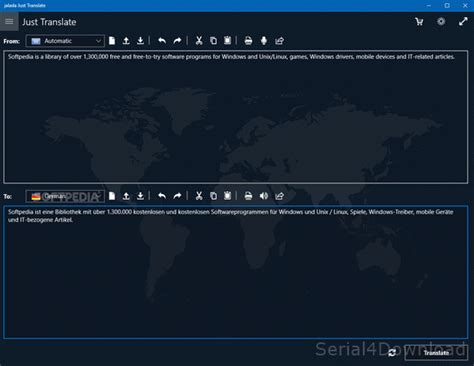The image size is (474, 366).
Task: Click the Translate button
Action: coord(436,353)
